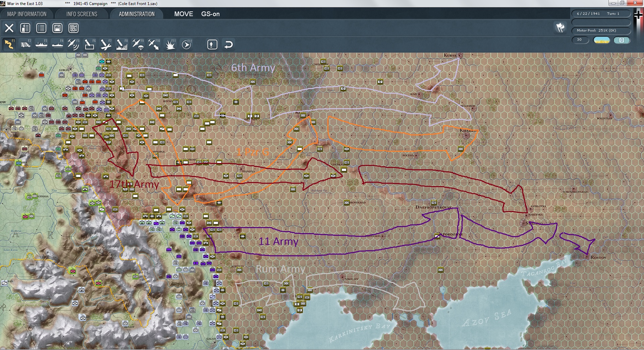Select the F3 naval transport mode
Image resolution: width=644 pixels, height=350 pixels.
[41, 44]
